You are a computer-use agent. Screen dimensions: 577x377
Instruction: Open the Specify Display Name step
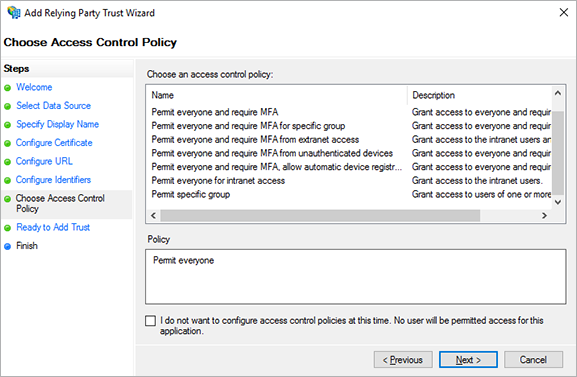tap(57, 124)
